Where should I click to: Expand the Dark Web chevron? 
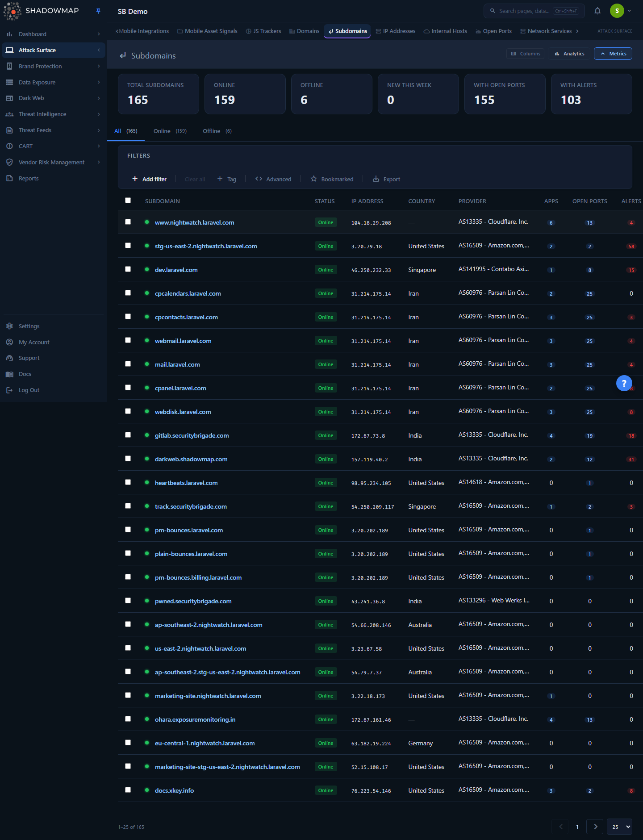(x=99, y=98)
